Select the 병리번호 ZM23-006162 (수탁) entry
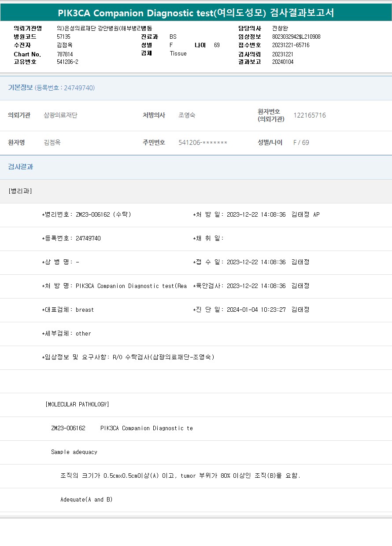This screenshot has height=546, width=392. pyautogui.click(x=103, y=214)
